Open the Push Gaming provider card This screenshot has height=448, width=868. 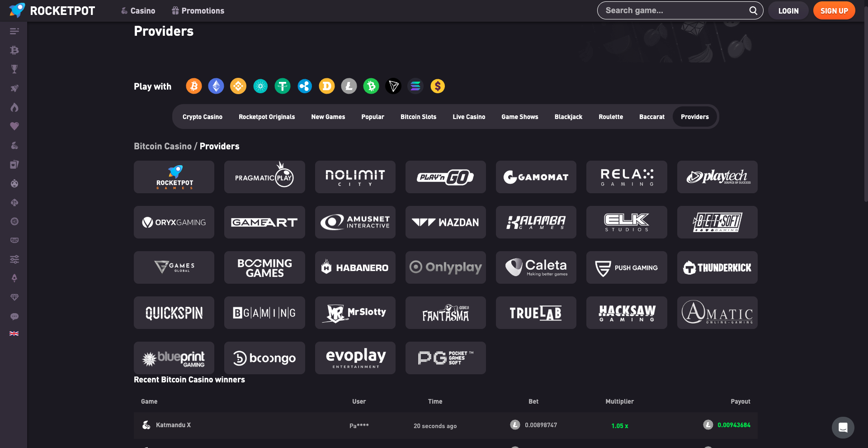(627, 267)
